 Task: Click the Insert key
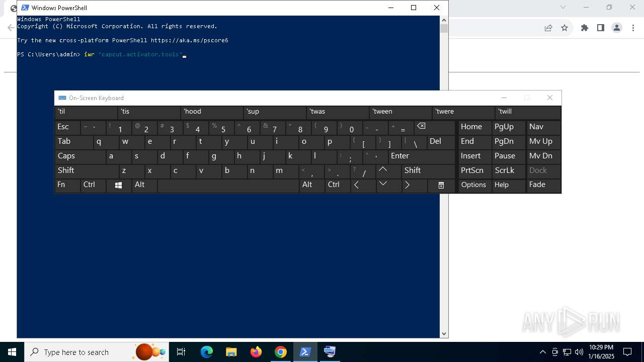pyautogui.click(x=474, y=156)
